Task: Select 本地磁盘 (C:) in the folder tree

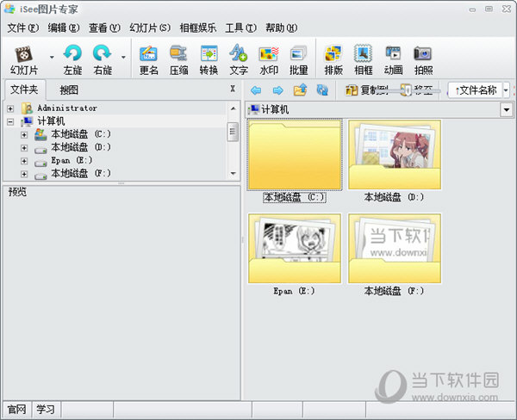Action: [x=81, y=134]
